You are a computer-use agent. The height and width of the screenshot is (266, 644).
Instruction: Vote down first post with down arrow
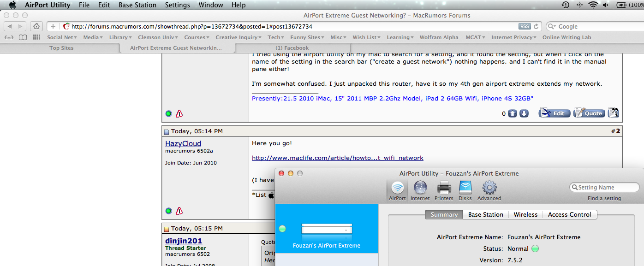[x=524, y=113]
